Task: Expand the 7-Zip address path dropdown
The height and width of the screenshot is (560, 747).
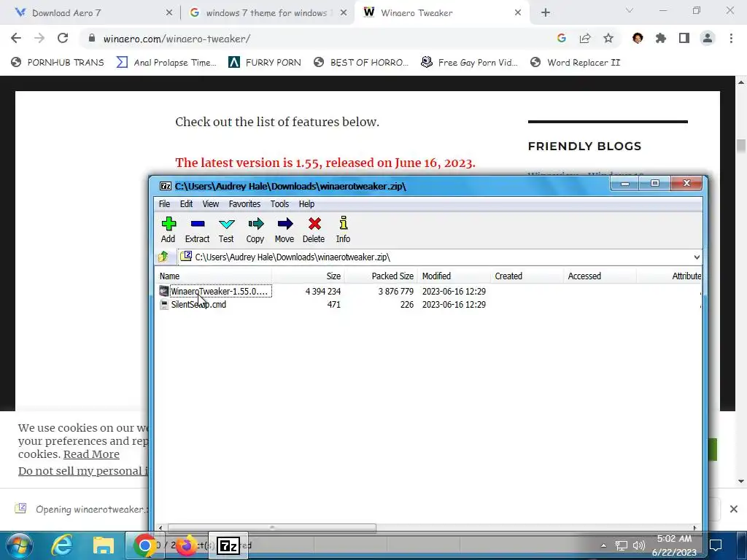Action: pos(697,257)
